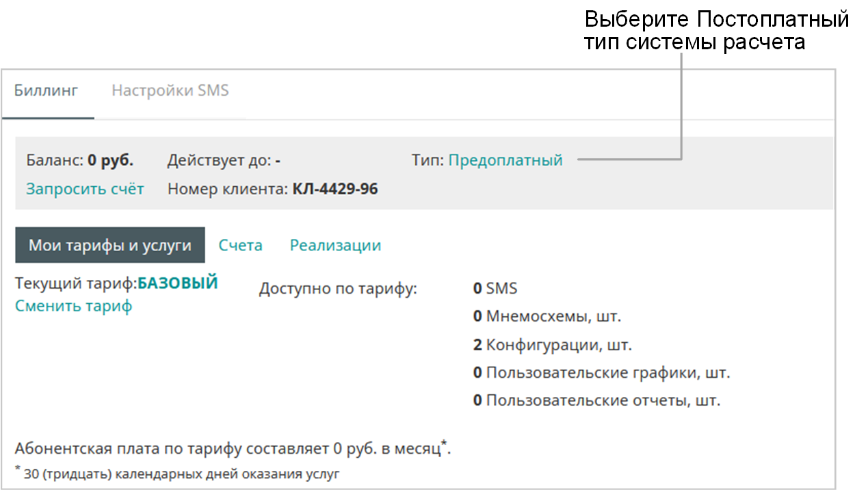Click the client number КЛ-4429-96
The image size is (868, 490).
(x=335, y=189)
